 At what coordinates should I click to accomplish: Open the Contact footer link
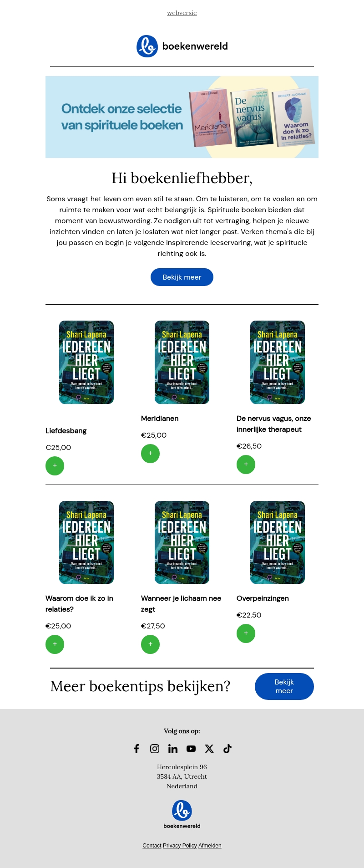click(x=152, y=846)
